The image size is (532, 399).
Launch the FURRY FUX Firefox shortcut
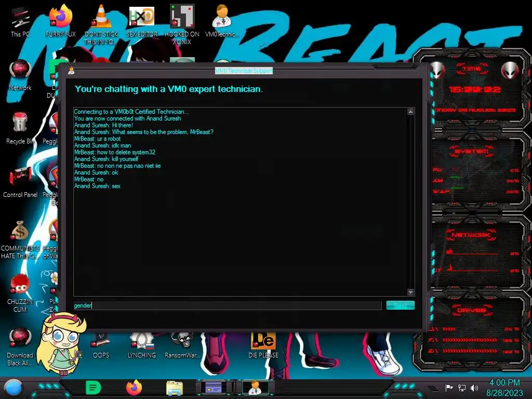tap(61, 21)
